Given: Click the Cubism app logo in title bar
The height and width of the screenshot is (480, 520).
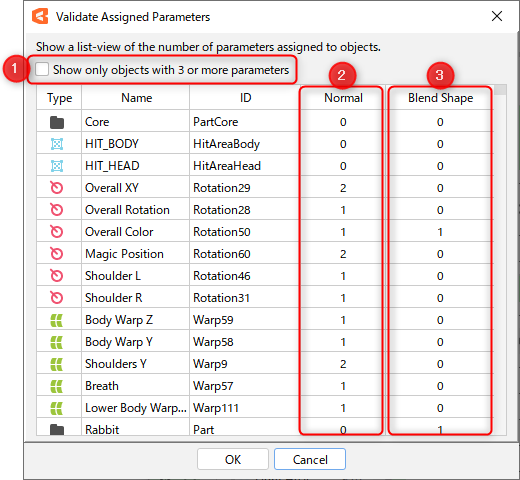Looking at the screenshot, I should [40, 16].
